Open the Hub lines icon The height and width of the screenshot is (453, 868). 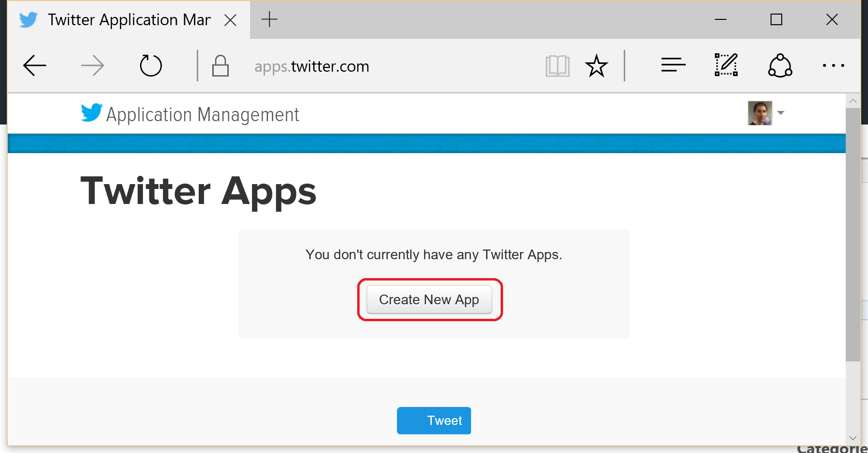click(673, 65)
